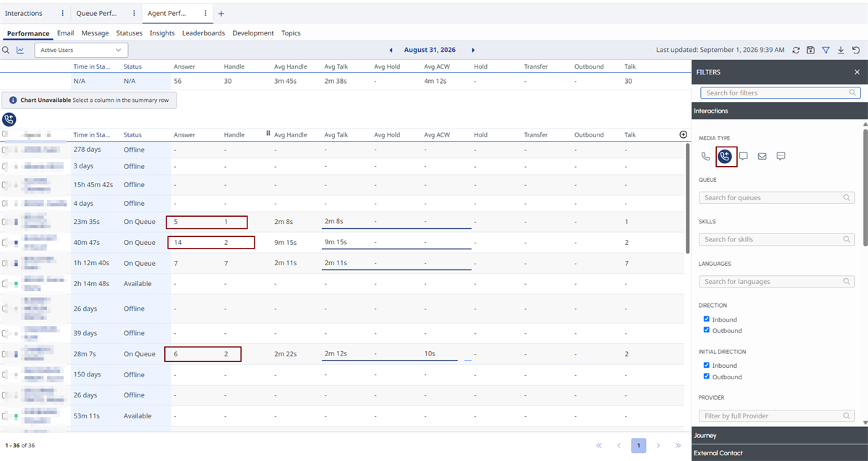The height and width of the screenshot is (461, 868).
Task: Close the Filters panel
Action: click(x=857, y=72)
